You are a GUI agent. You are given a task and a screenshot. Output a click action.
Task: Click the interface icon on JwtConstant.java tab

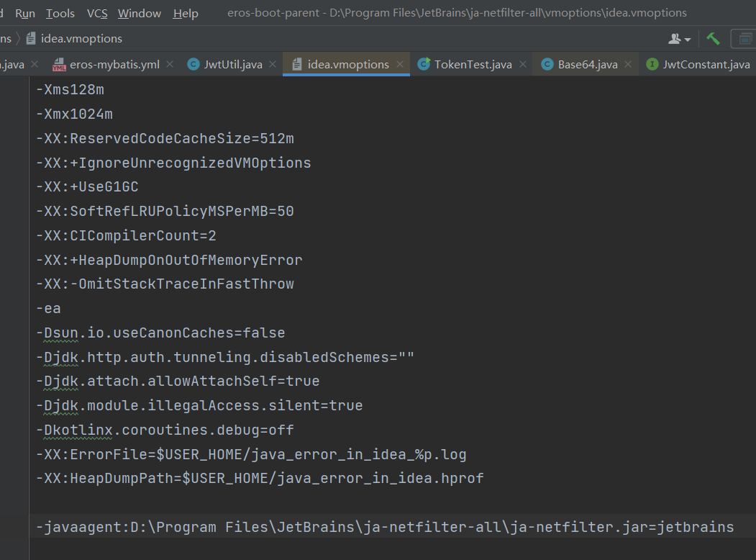pos(653,63)
